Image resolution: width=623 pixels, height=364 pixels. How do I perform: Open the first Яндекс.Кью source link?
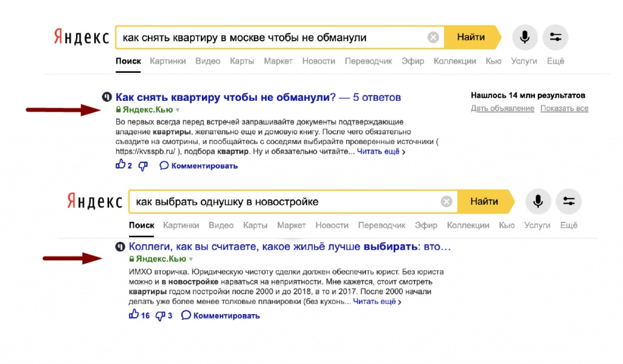pyautogui.click(x=148, y=109)
